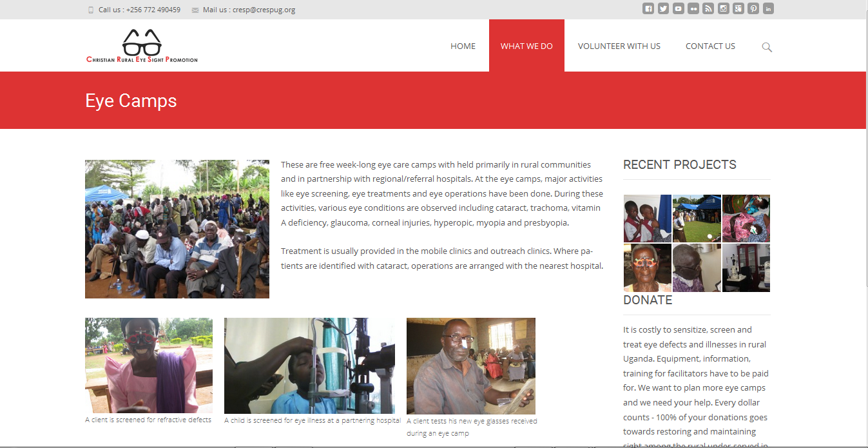
Task: Click the Christian Rural Eye Sight Promotion logo
Action: click(x=142, y=46)
